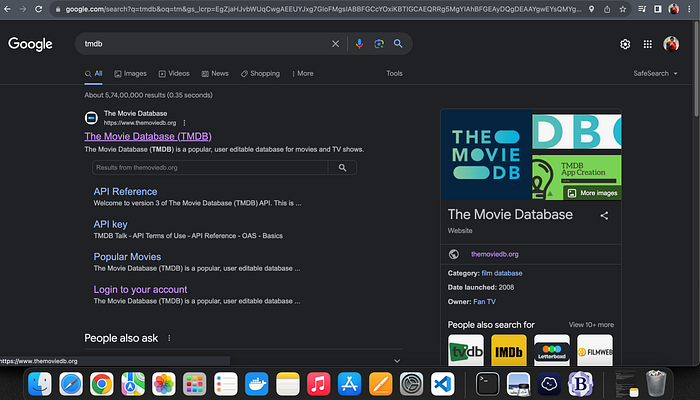Open The Movie Database (TMDB) result link
This screenshot has height=400, width=700.
pyautogui.click(x=148, y=136)
